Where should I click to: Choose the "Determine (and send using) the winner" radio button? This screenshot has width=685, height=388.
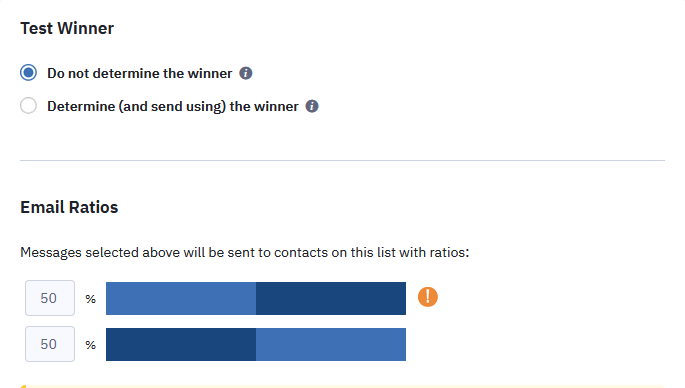[28, 106]
